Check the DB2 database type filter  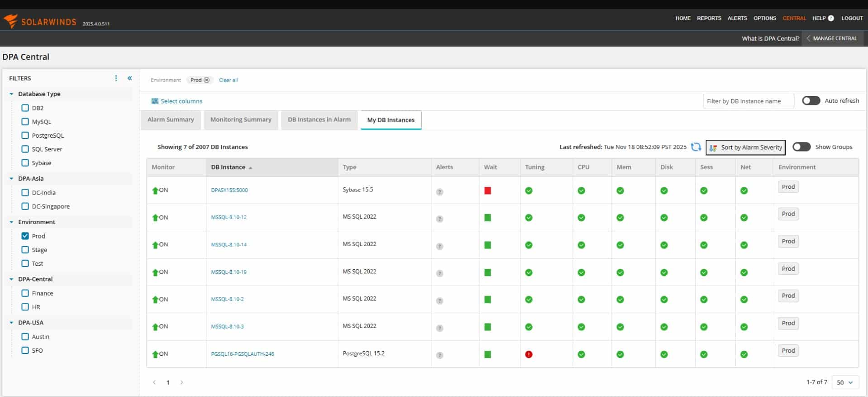point(25,108)
